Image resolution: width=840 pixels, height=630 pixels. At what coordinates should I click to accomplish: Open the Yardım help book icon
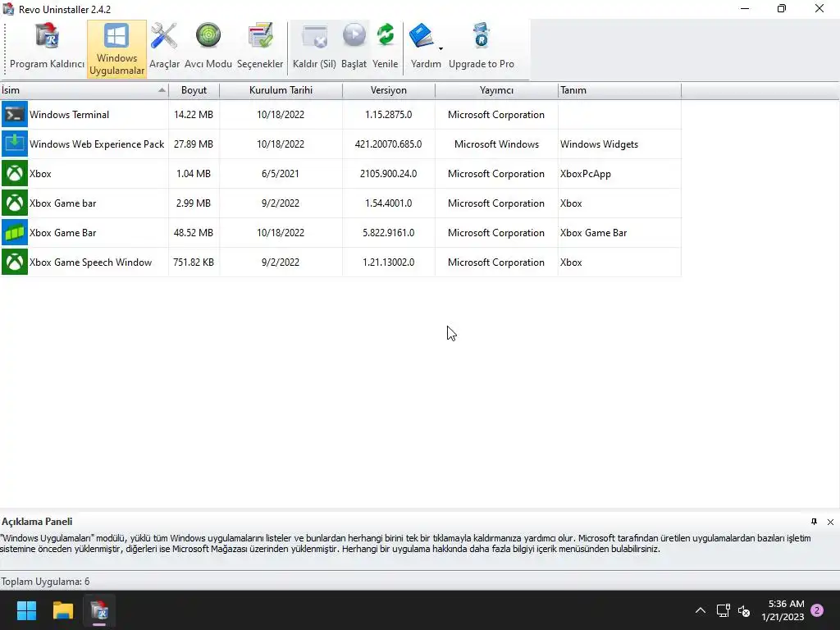coord(422,36)
